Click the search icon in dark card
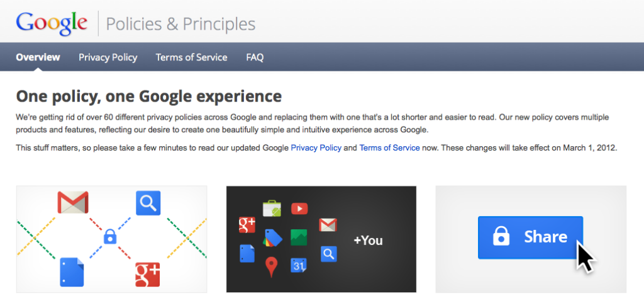The width and height of the screenshot is (644, 303). (x=329, y=254)
